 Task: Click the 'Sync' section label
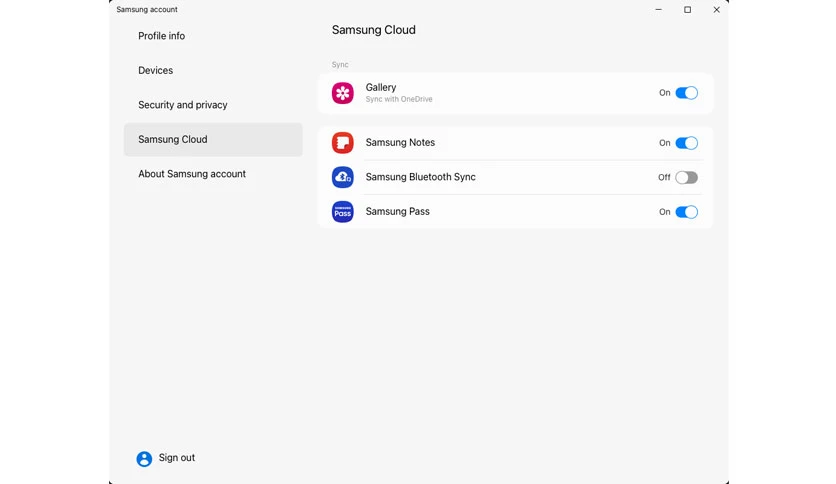340,64
